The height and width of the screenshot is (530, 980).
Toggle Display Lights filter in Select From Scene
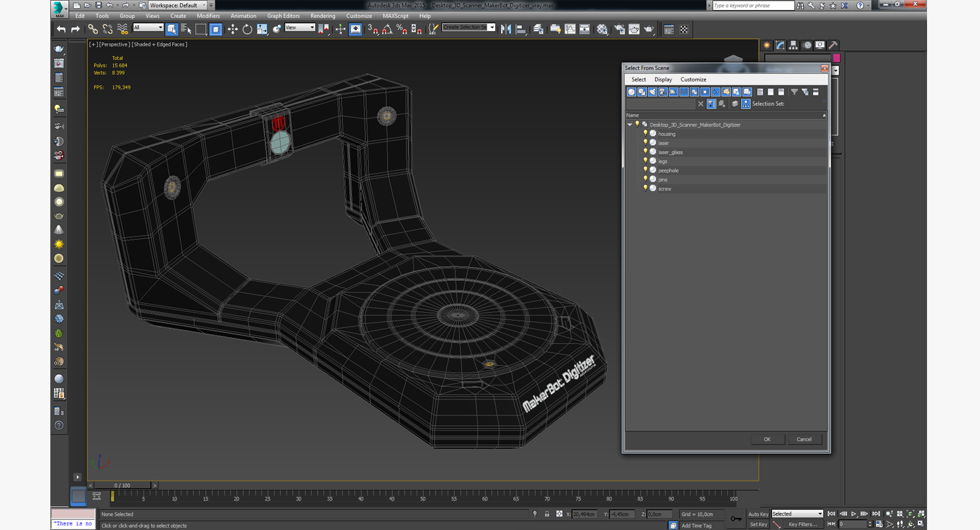[x=652, y=92]
